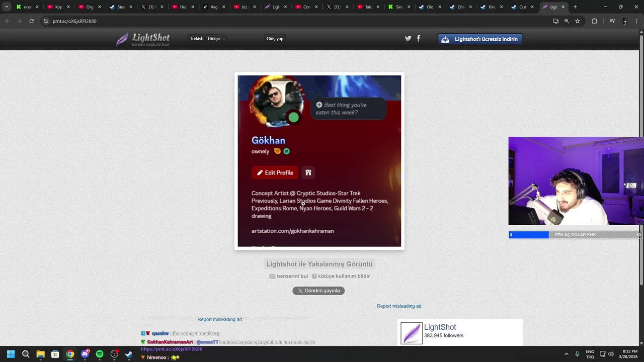Click 'Report misleading ad' above the LightShot followers box
Image resolution: width=644 pixels, height=362 pixels.
tap(399, 306)
